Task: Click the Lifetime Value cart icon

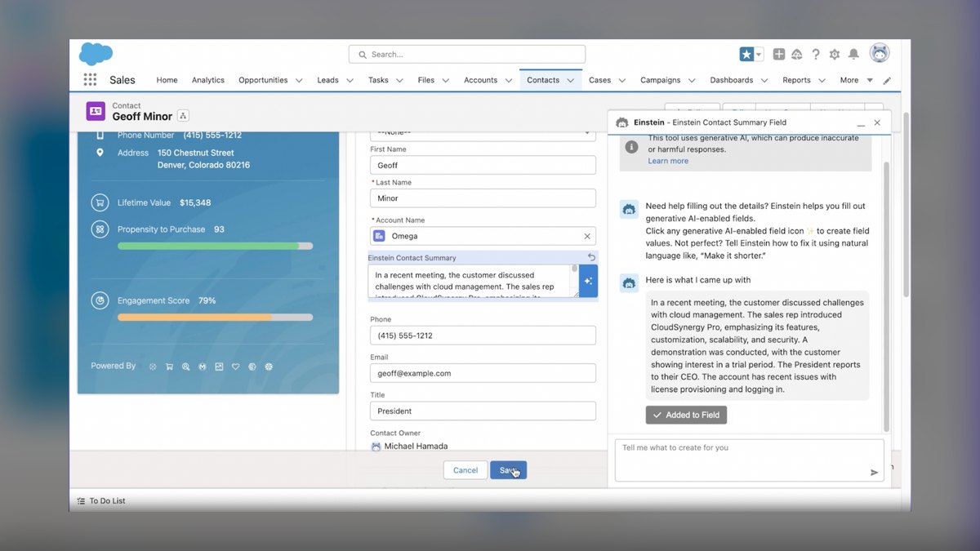Action: coord(100,202)
